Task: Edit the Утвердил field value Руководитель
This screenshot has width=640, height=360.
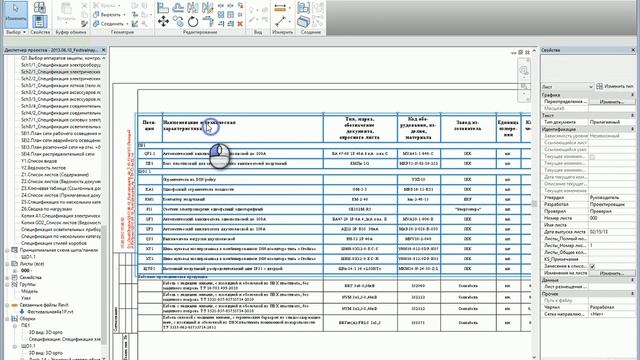Action: pos(612,198)
